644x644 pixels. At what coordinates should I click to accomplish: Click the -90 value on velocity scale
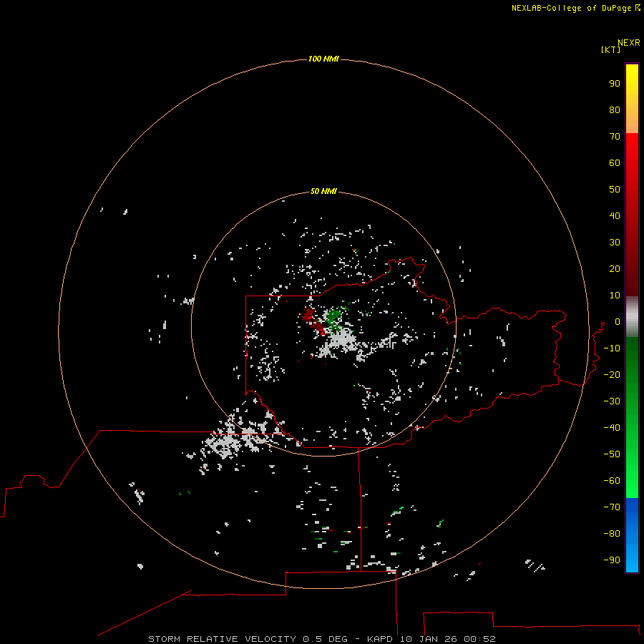[612, 560]
